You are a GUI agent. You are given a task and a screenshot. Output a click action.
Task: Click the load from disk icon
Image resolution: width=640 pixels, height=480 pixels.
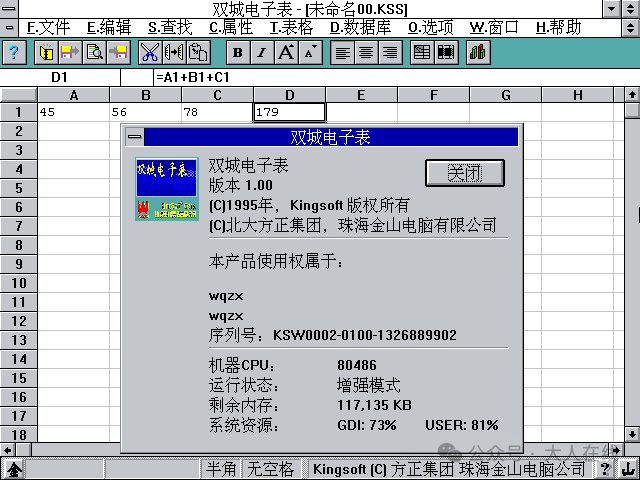pos(118,53)
